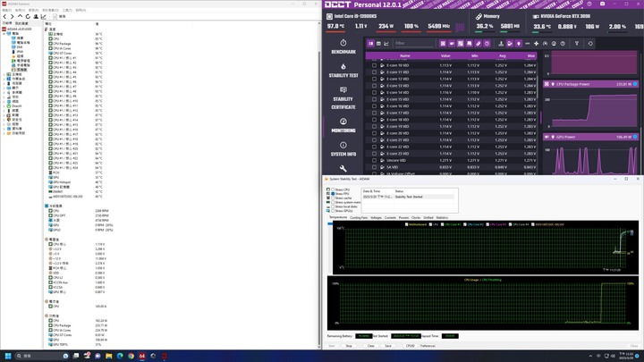Click AIDA64 back navigation arrow
644x362 pixels.
pyautogui.click(x=5, y=16)
